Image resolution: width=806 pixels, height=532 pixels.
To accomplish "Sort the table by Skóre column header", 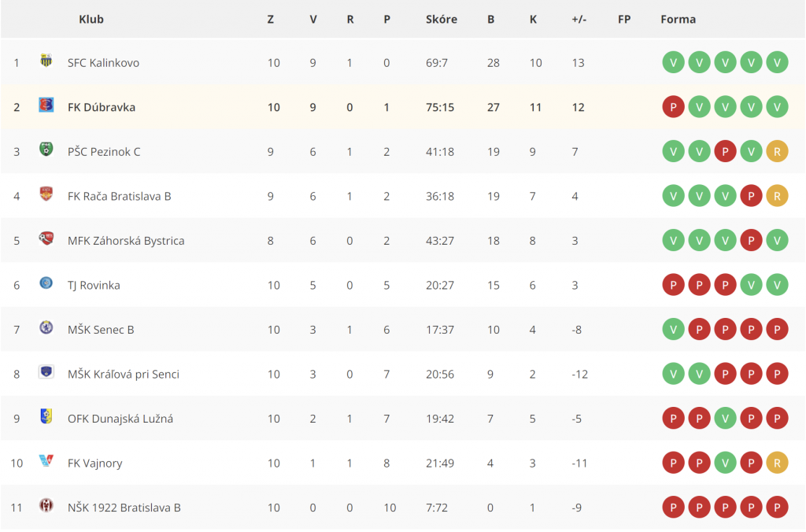I will tap(441, 20).
